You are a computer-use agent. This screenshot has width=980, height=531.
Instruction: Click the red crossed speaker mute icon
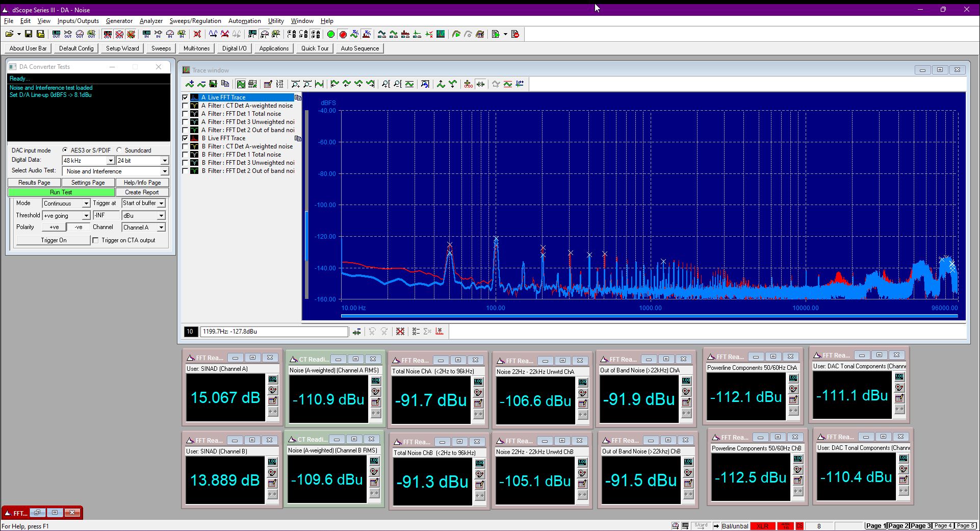point(197,34)
